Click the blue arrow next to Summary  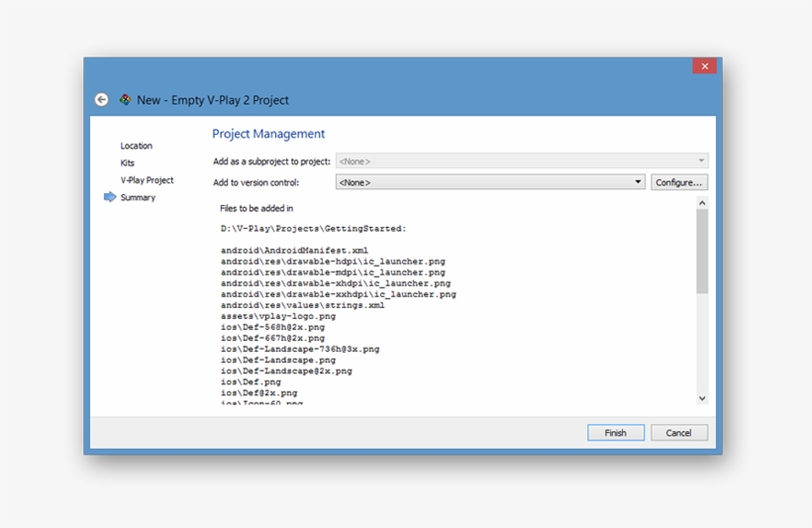click(x=110, y=197)
